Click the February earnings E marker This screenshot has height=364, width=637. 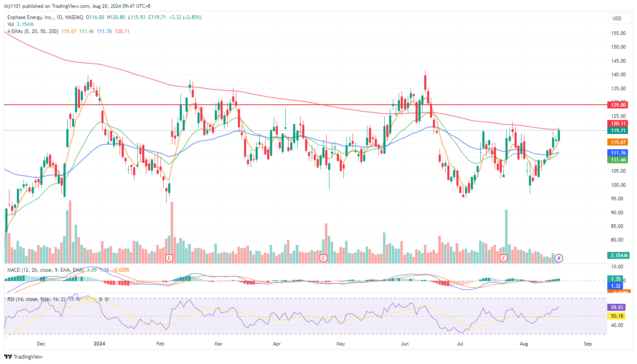pyautogui.click(x=169, y=258)
